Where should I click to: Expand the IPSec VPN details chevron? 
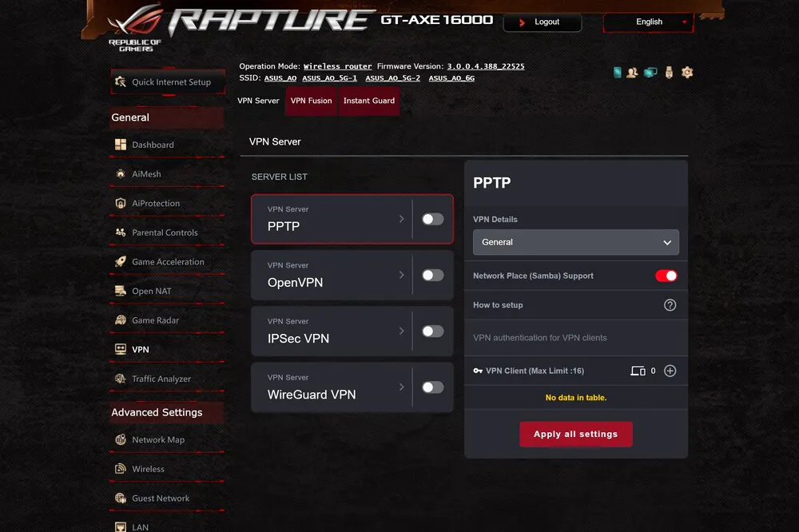[x=402, y=331]
